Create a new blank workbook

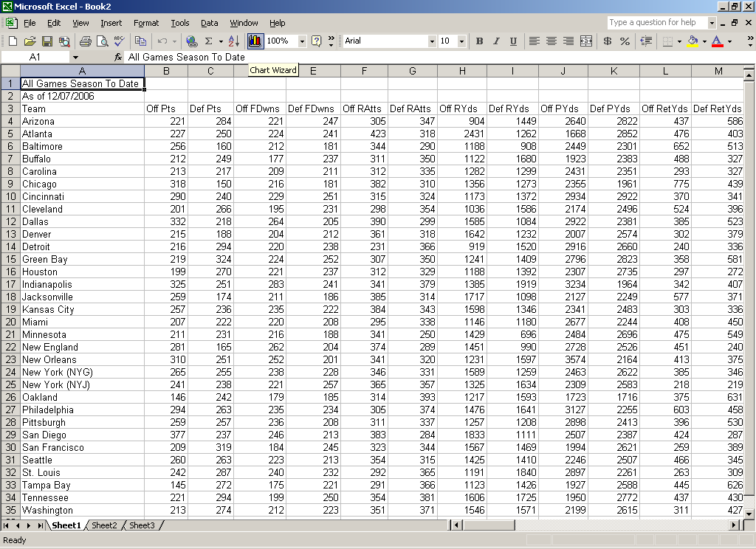(x=13, y=41)
